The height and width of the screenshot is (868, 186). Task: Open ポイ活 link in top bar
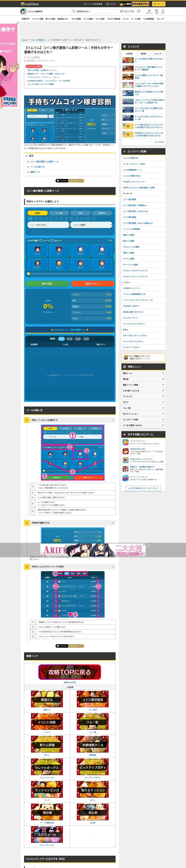tap(111, 4)
